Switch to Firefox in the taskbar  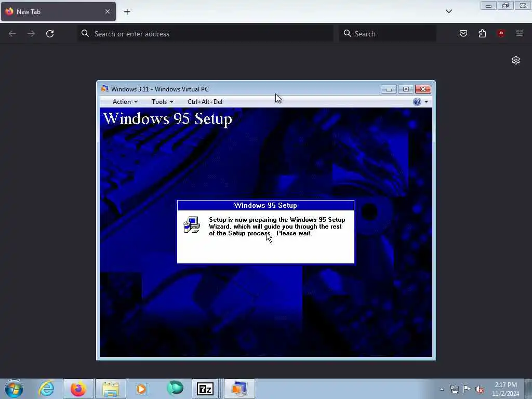(78, 389)
